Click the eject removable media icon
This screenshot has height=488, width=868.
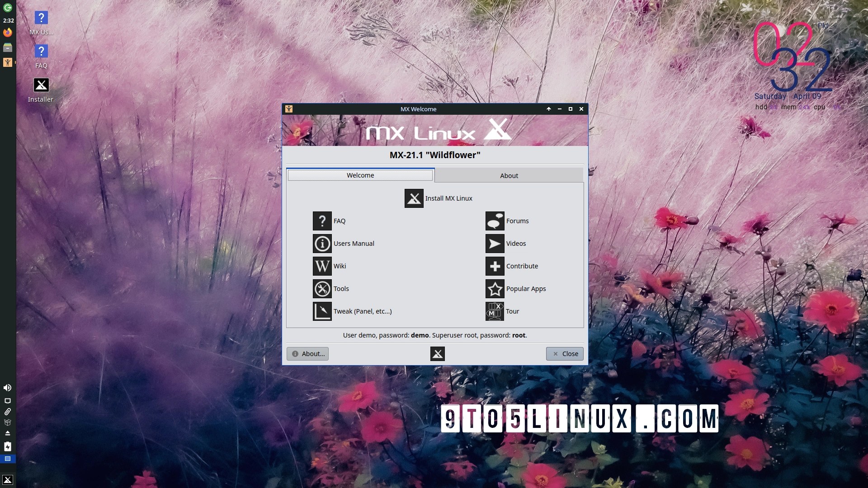8,433
